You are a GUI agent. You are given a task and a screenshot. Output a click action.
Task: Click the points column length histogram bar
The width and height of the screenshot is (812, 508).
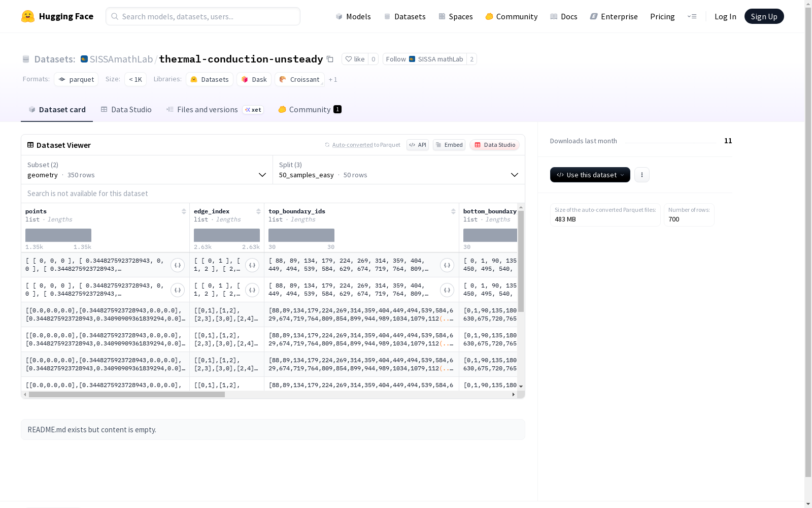pyautogui.click(x=58, y=235)
